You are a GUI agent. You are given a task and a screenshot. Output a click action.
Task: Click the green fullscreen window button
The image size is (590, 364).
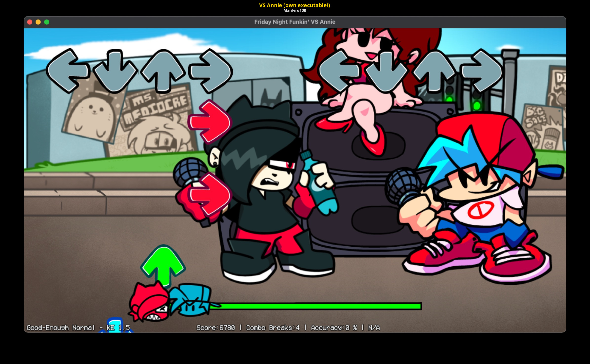[47, 22]
